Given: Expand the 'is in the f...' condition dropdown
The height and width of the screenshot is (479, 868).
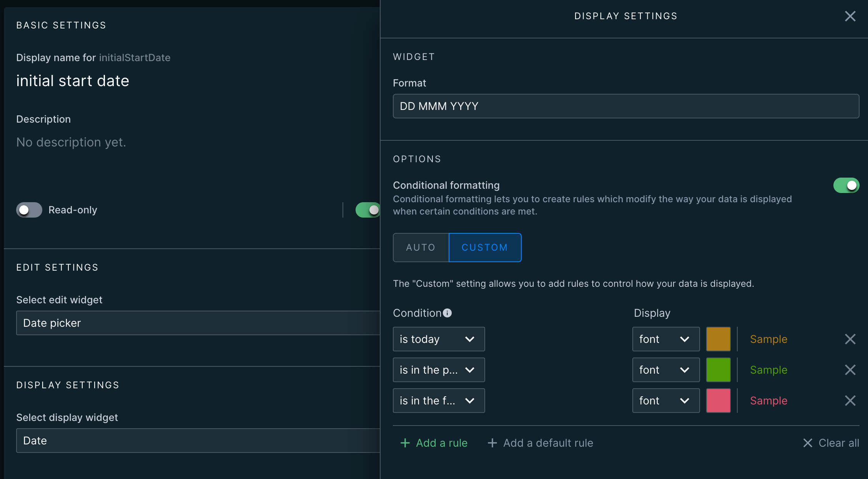Looking at the screenshot, I should coord(439,401).
